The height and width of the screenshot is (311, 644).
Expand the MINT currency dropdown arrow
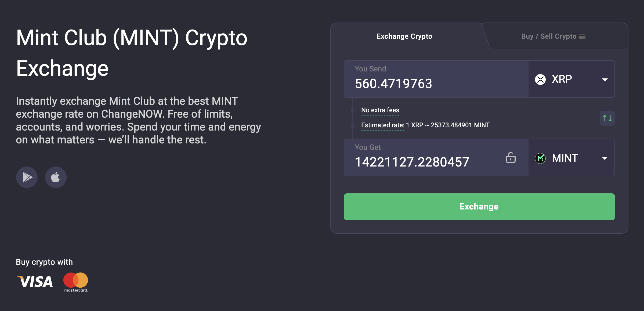click(605, 158)
